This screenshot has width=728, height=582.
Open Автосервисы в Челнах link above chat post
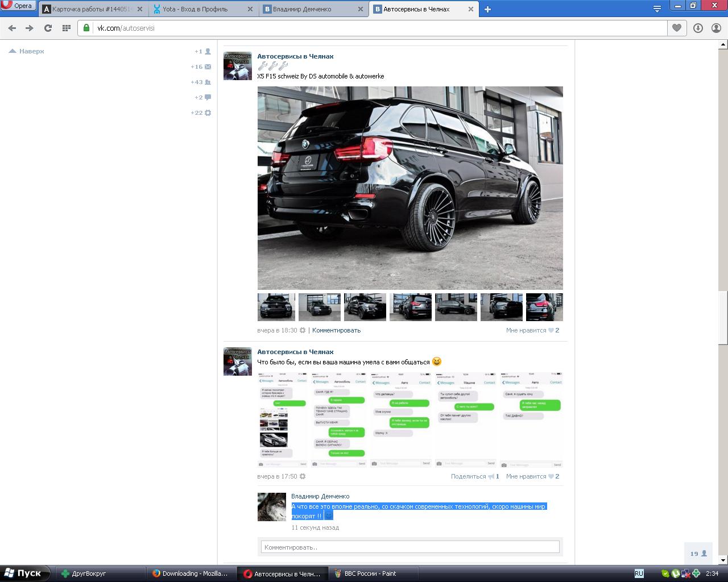[295, 352]
